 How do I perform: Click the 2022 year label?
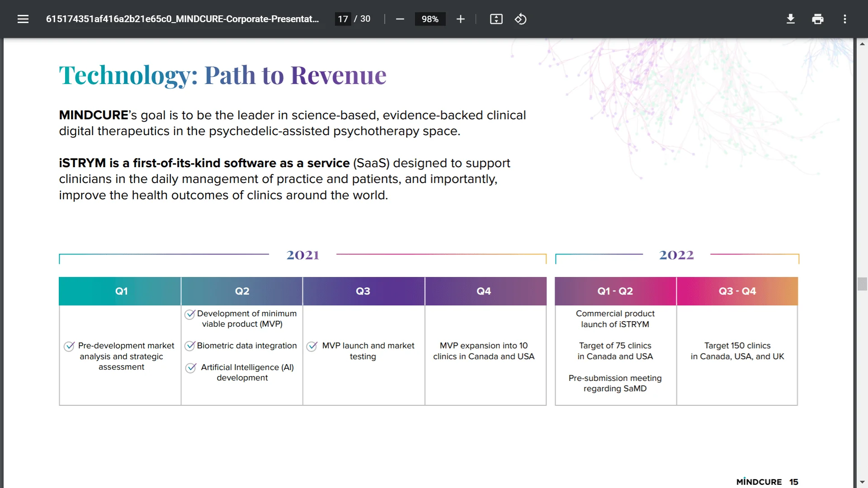[676, 255]
